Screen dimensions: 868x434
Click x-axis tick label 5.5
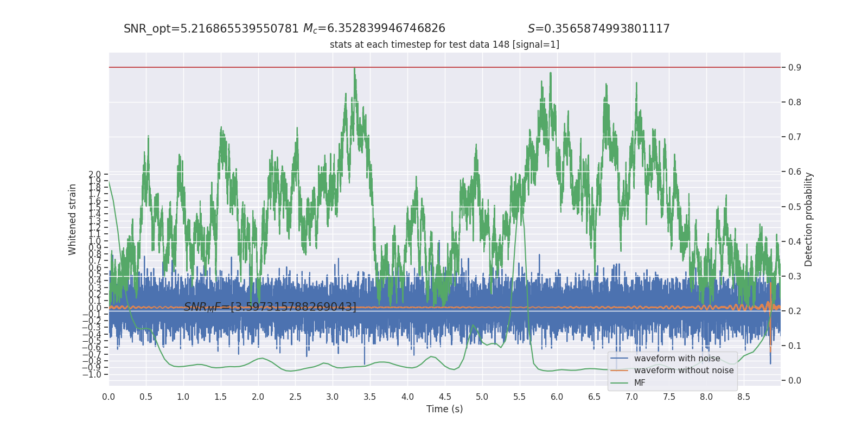point(519,397)
